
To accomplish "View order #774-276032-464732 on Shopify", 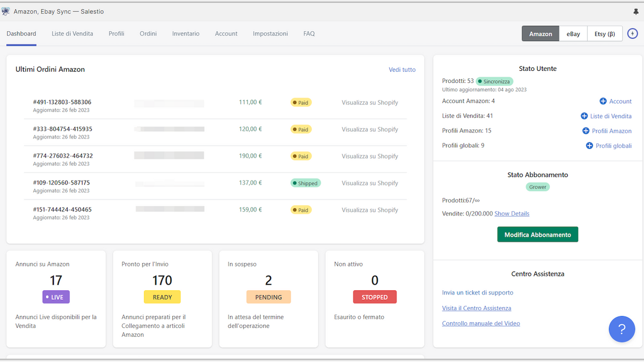I will coord(370,156).
